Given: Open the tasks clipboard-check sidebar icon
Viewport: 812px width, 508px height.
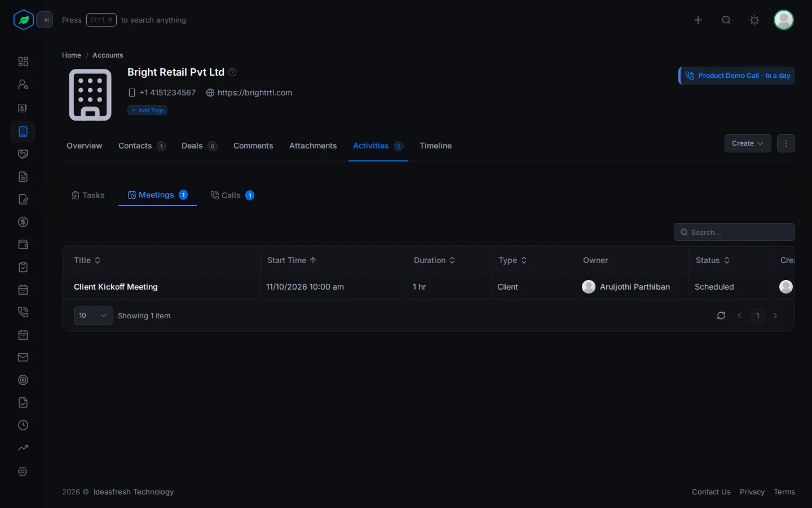Looking at the screenshot, I should pos(23,267).
